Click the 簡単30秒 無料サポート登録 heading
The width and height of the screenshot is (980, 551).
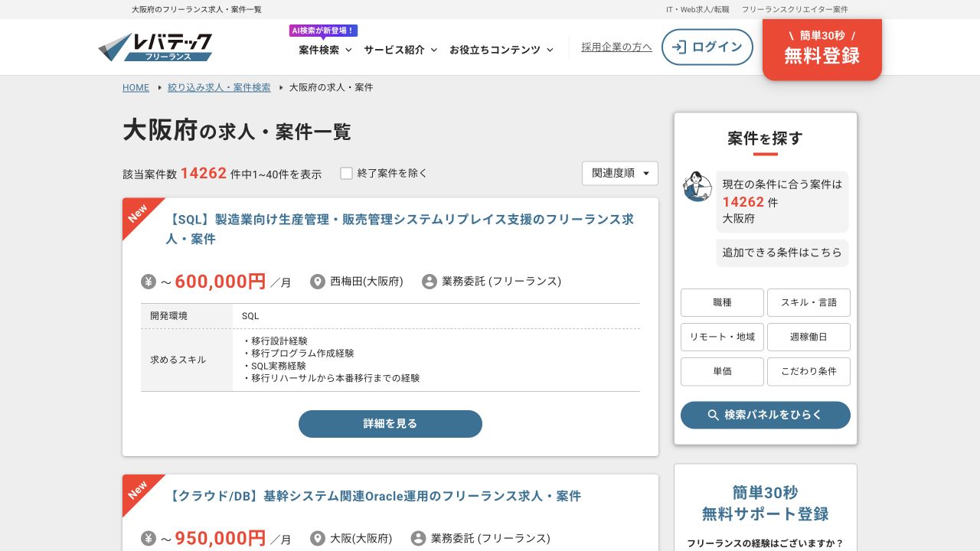click(x=766, y=503)
